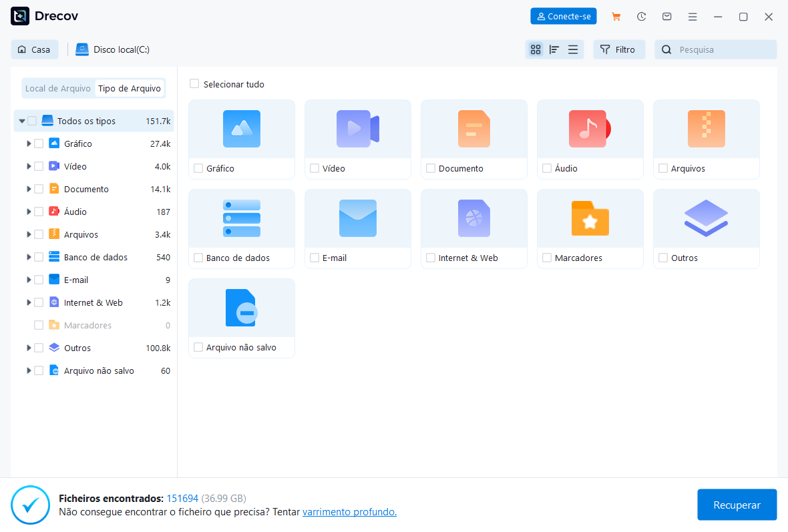Select Disco local(C:) breadcrumb

pyautogui.click(x=113, y=49)
